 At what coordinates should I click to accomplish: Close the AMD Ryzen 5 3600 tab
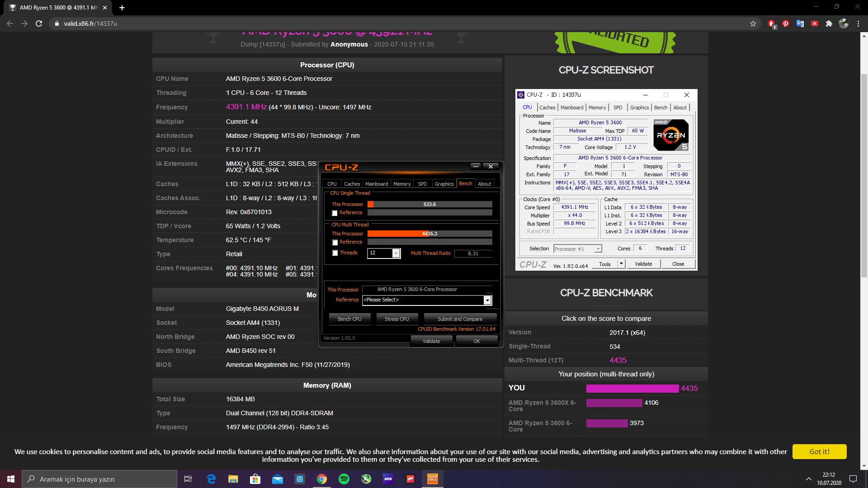pyautogui.click(x=105, y=8)
